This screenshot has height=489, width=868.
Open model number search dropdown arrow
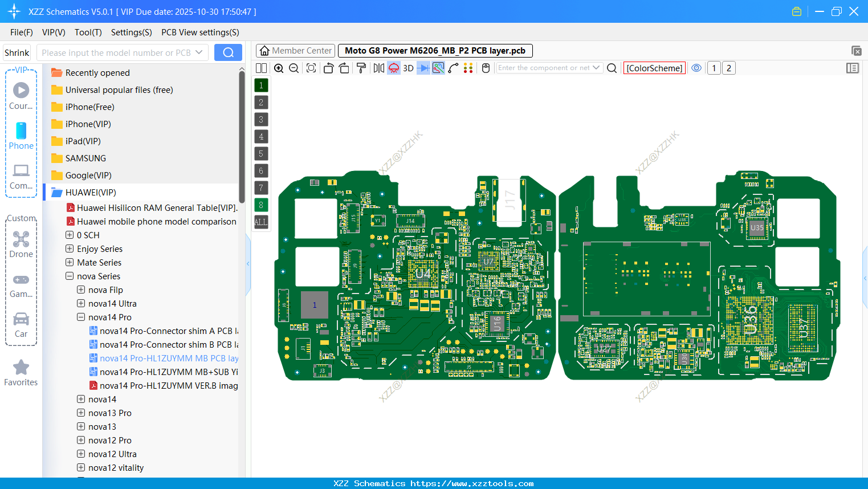click(x=199, y=52)
